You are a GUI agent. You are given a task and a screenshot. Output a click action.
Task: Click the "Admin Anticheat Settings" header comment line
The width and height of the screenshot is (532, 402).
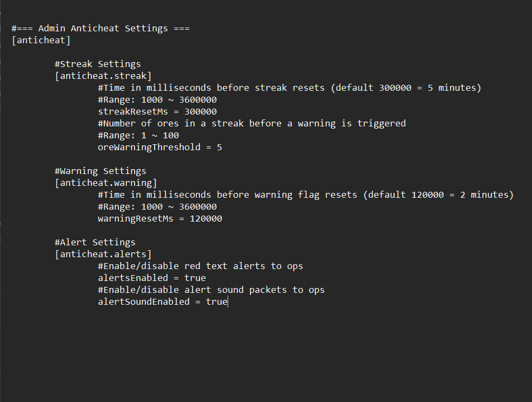[x=100, y=28]
